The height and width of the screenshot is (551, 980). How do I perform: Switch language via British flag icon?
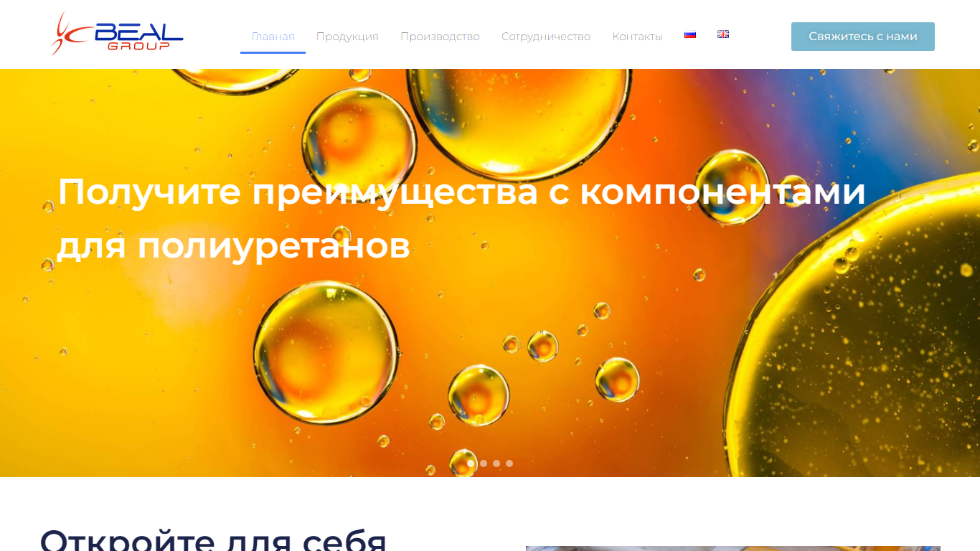(x=723, y=34)
